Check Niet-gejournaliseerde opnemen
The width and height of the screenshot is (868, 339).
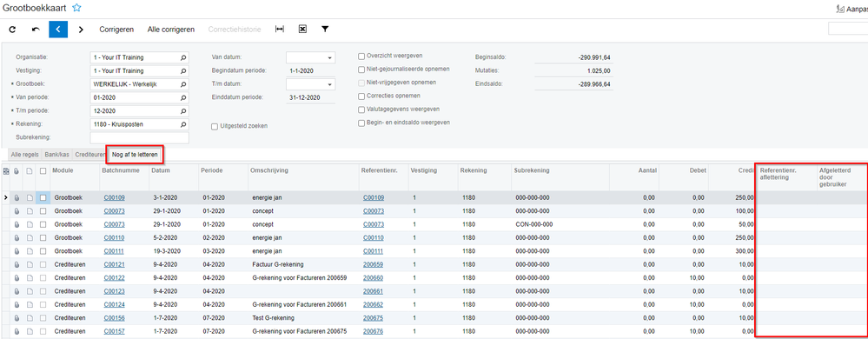(361, 70)
